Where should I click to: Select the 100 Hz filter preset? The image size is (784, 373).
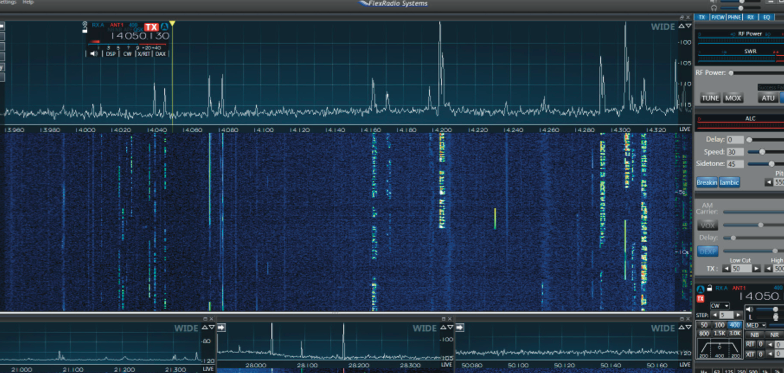[719, 325]
